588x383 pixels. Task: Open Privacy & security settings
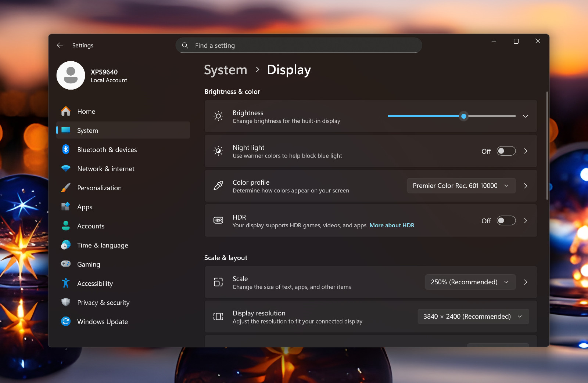(123, 302)
